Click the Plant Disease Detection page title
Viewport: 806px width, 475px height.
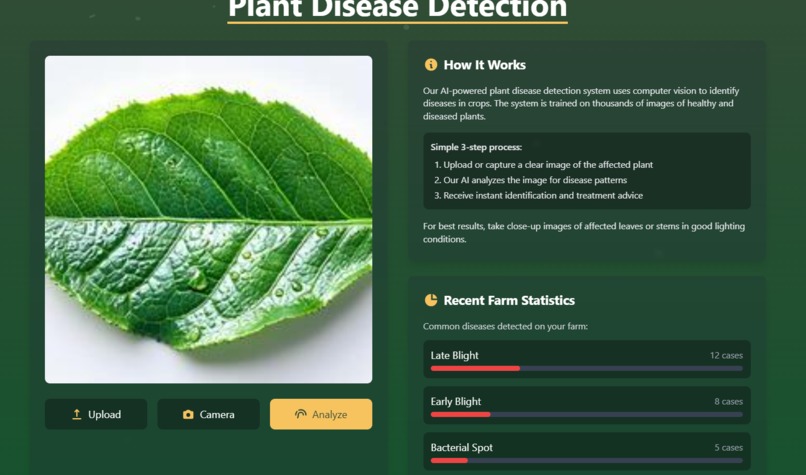[x=397, y=9]
